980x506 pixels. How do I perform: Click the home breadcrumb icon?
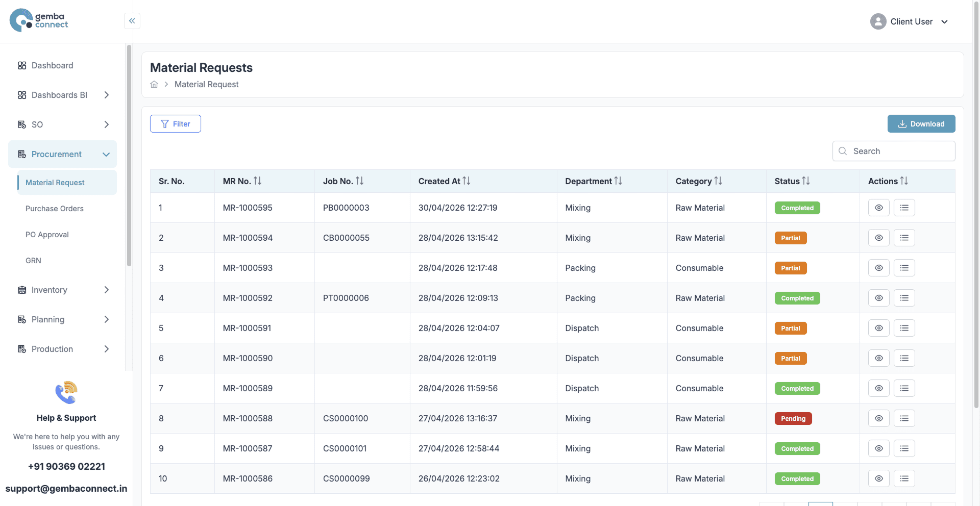pos(154,84)
